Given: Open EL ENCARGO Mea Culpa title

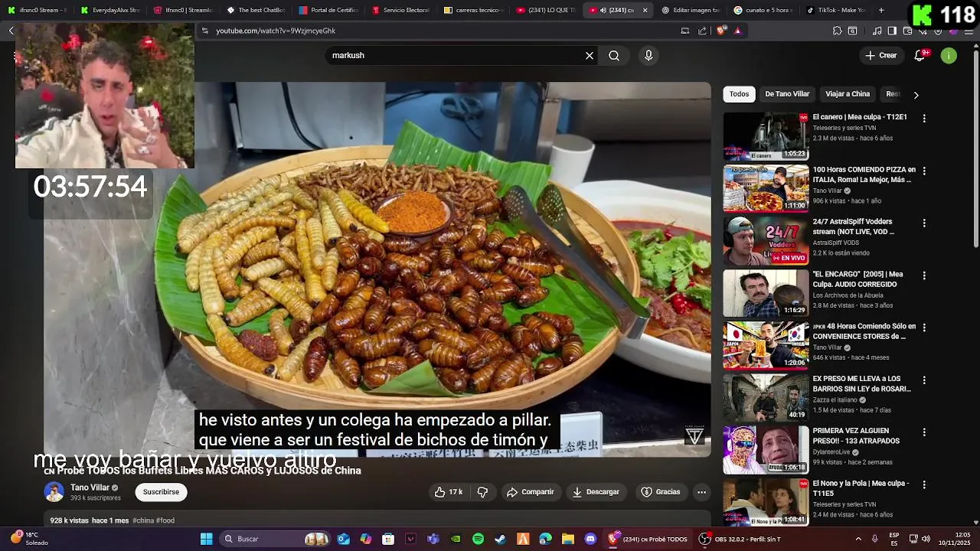Looking at the screenshot, I should [858, 279].
